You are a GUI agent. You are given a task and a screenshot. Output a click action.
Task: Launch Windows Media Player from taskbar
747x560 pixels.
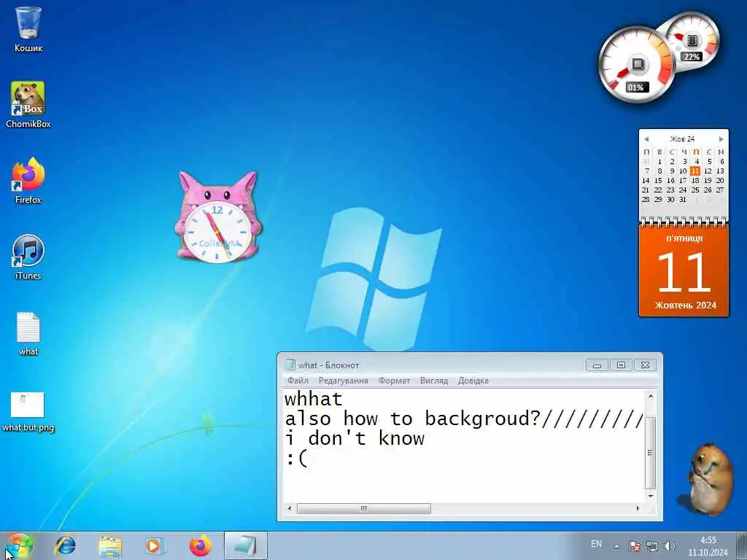click(x=155, y=545)
